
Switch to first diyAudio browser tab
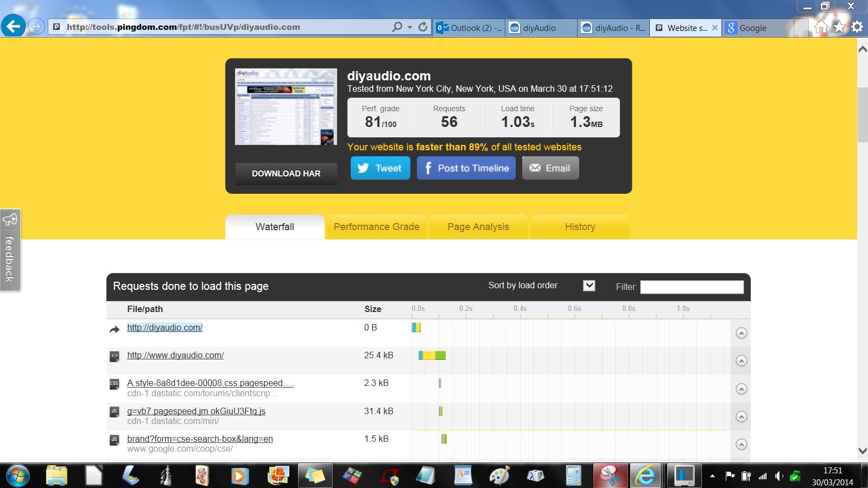(x=542, y=28)
